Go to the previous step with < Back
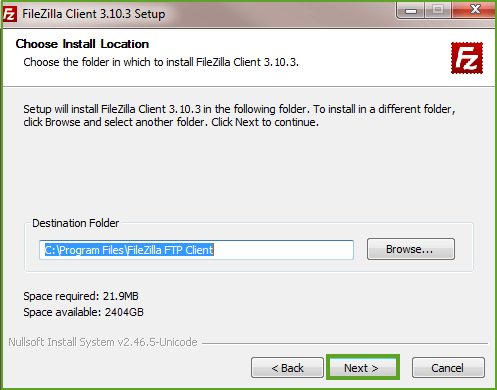 (x=287, y=368)
